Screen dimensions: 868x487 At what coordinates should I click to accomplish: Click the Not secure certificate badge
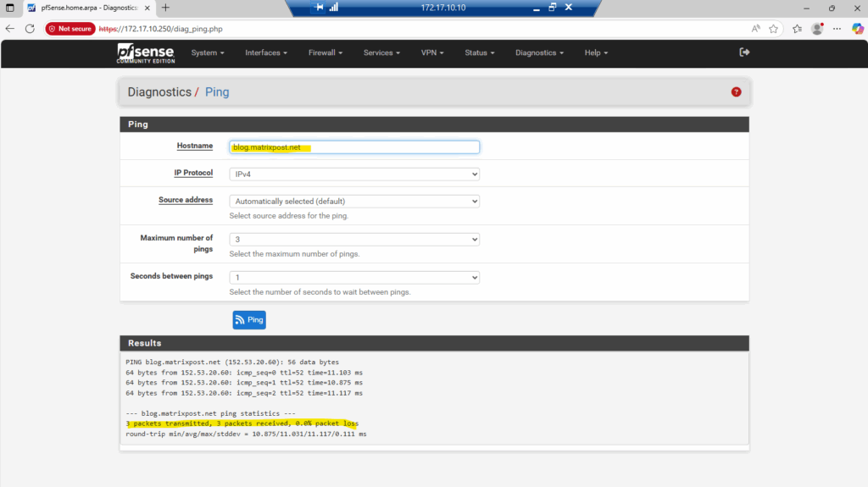point(70,29)
